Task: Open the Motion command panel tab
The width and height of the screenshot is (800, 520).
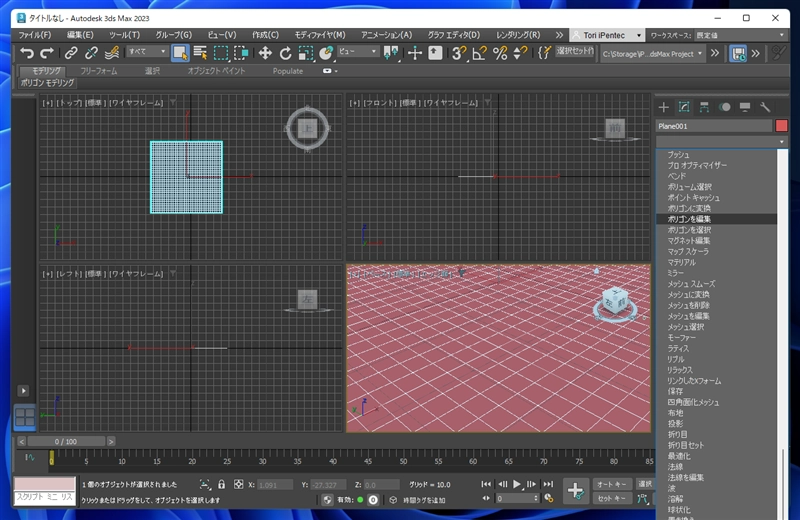Action: 724,107
